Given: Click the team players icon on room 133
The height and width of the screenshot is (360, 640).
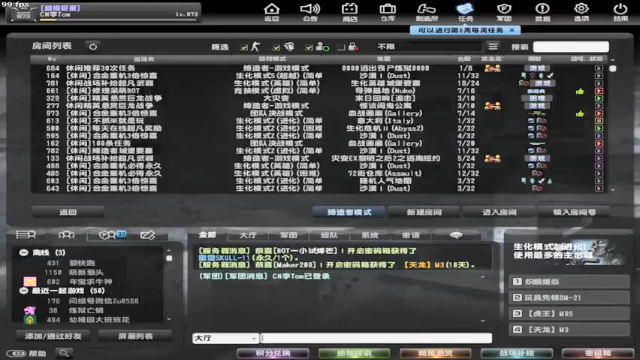Looking at the screenshot, I should 493,158.
